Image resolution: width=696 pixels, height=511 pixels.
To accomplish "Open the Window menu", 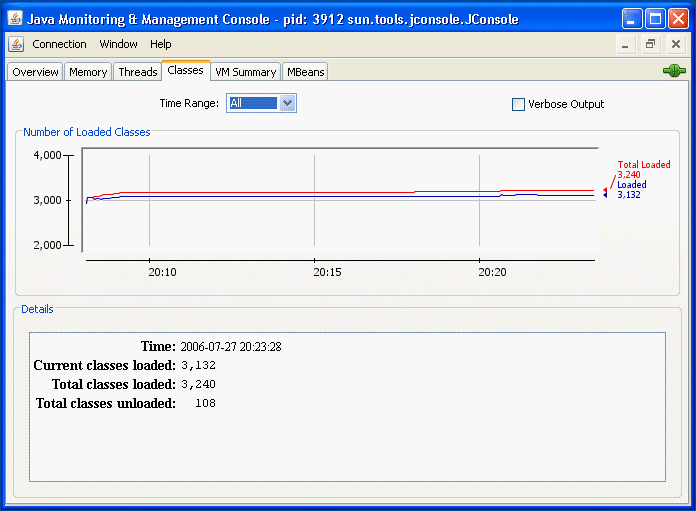I will 119,44.
